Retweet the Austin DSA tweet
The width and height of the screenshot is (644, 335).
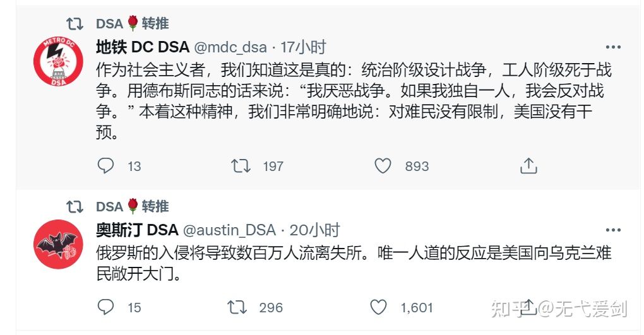(x=238, y=307)
